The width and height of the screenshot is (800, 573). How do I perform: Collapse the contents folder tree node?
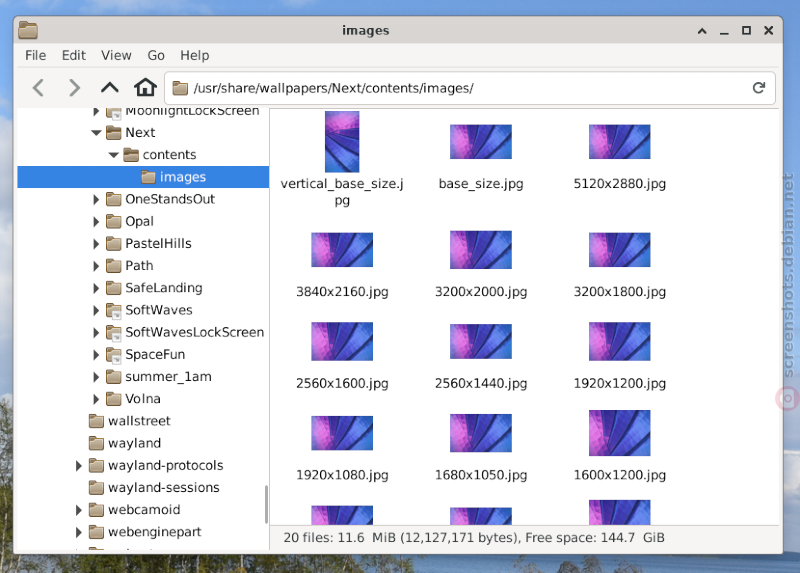[113, 155]
